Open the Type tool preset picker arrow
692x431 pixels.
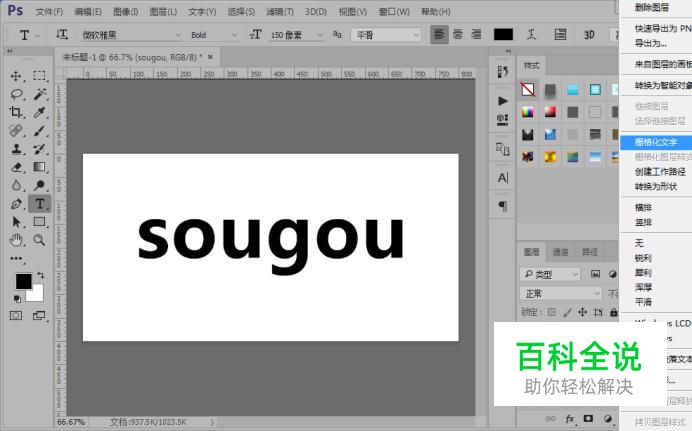click(x=38, y=35)
